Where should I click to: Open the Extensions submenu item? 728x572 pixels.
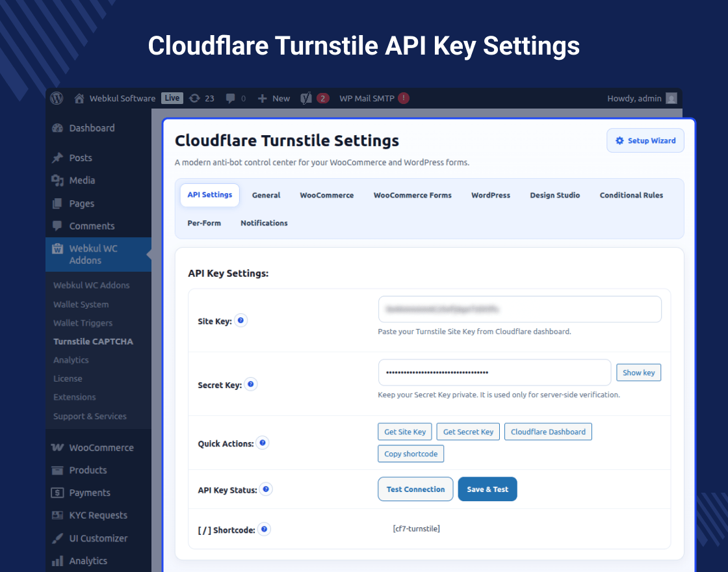(74, 397)
